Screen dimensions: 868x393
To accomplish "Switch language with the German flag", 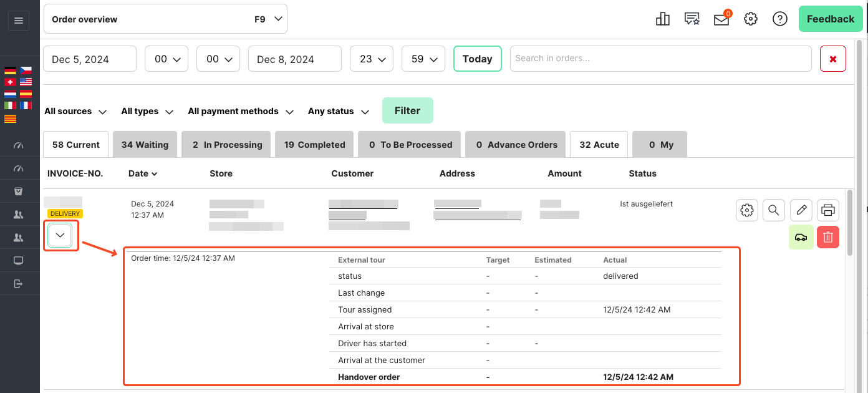I will [x=10, y=70].
